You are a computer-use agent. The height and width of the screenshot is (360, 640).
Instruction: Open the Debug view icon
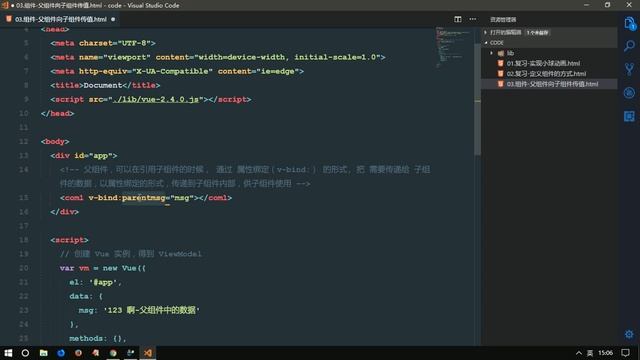click(x=629, y=93)
